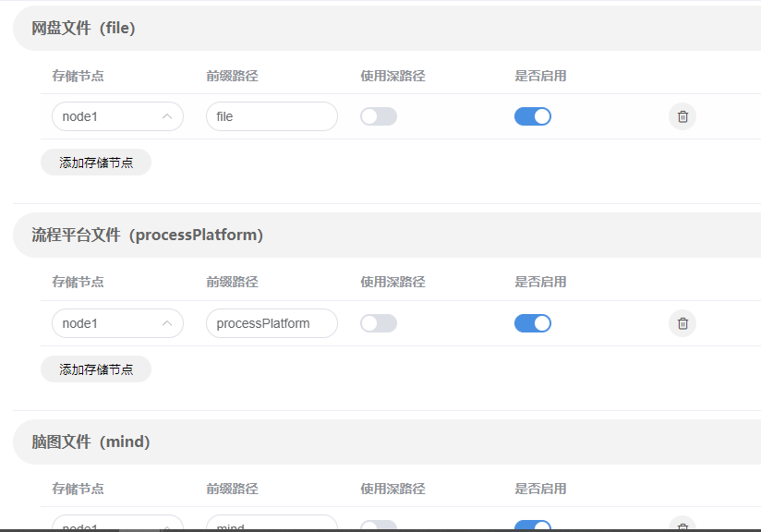
Task: Disable the 是否启用 switch for processPlatform
Action: (x=533, y=323)
